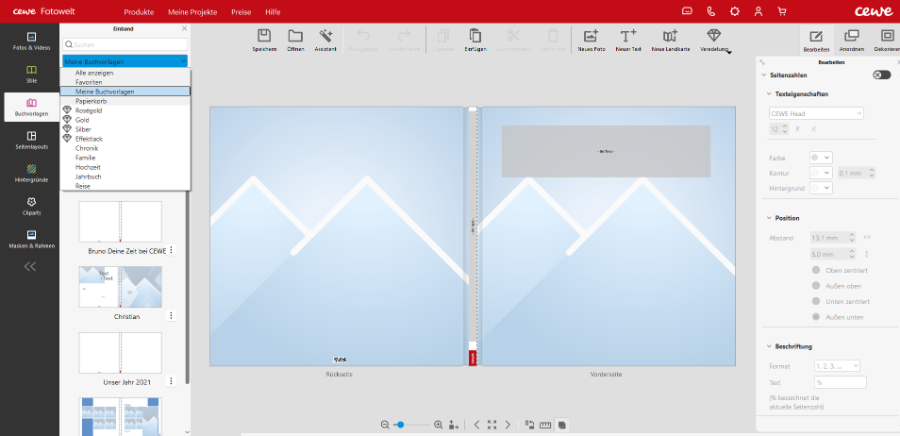900x436 pixels.
Task: Toggle bold F formatting
Action: (x=798, y=130)
